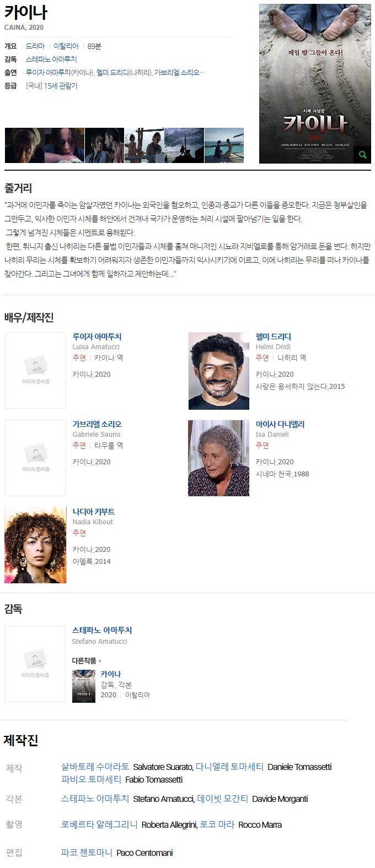Open 나디아 키부트 actor profile photo

[35, 545]
